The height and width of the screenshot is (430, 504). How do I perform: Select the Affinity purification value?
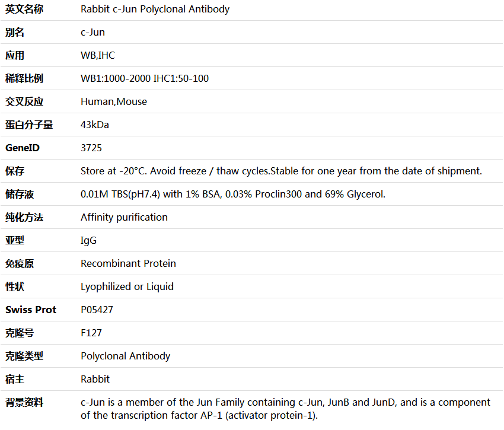(124, 218)
